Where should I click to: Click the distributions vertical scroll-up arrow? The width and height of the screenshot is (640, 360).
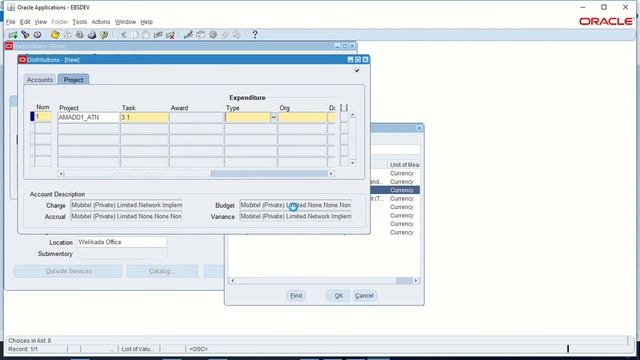353,116
